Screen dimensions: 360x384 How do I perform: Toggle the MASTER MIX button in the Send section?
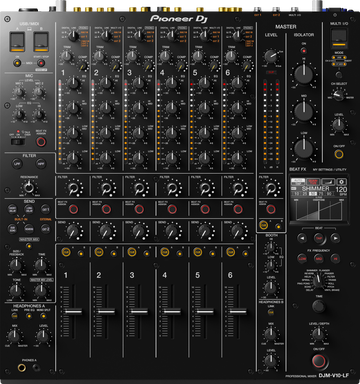[29, 246]
